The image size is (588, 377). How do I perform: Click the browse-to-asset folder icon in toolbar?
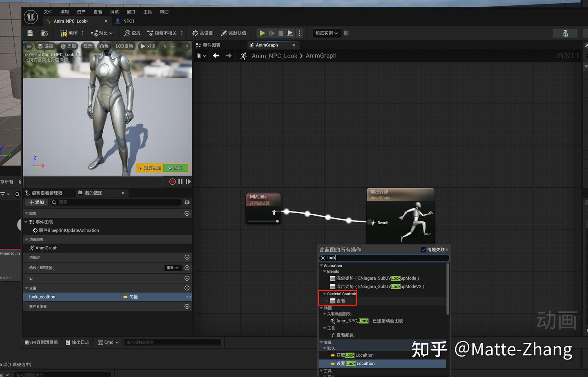point(45,33)
